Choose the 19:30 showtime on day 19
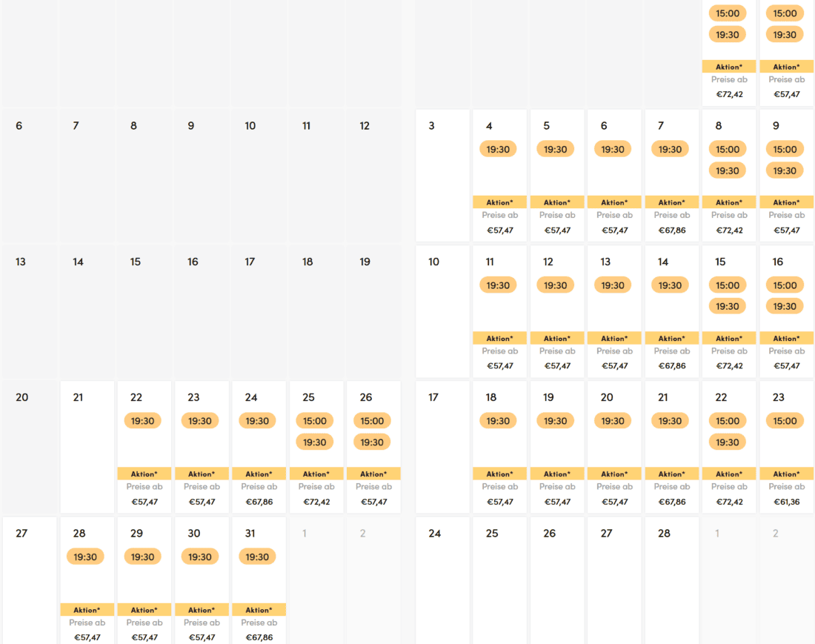This screenshot has width=815, height=644. [x=556, y=421]
